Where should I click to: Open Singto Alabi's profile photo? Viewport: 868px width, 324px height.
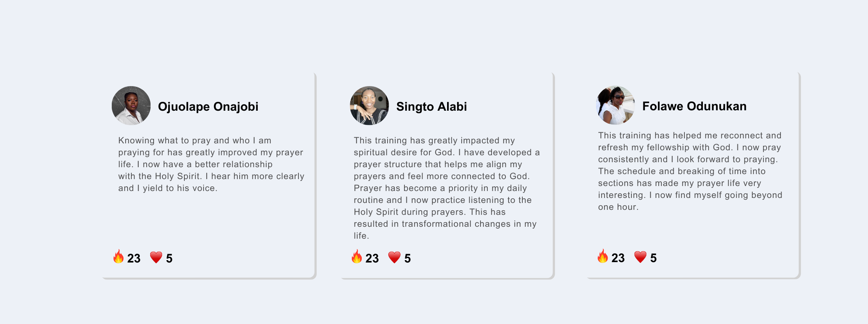[369, 106]
